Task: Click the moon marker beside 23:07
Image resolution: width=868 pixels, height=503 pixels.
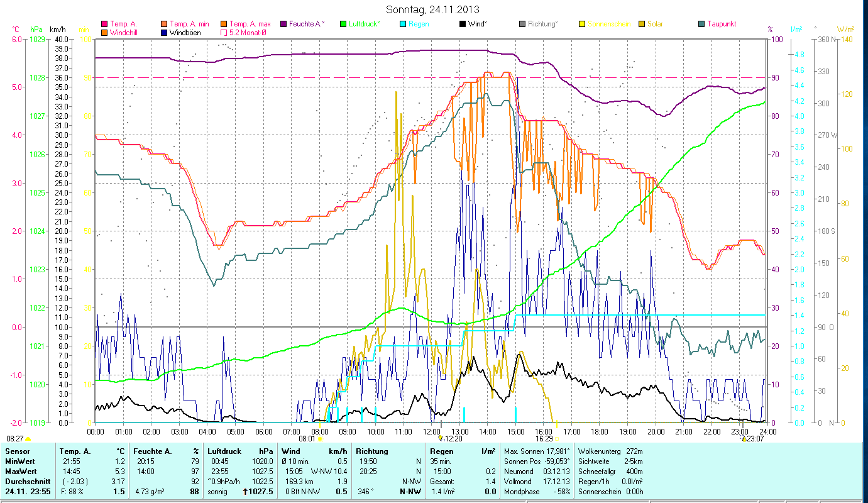Action: click(x=744, y=439)
